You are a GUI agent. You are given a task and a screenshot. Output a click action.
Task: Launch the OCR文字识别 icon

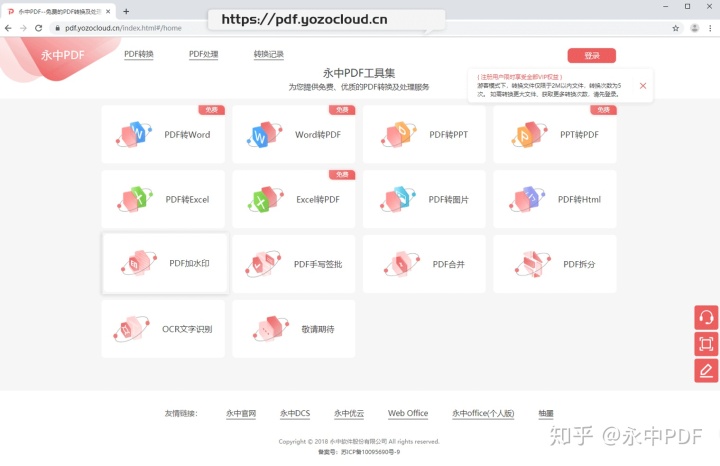(131, 329)
